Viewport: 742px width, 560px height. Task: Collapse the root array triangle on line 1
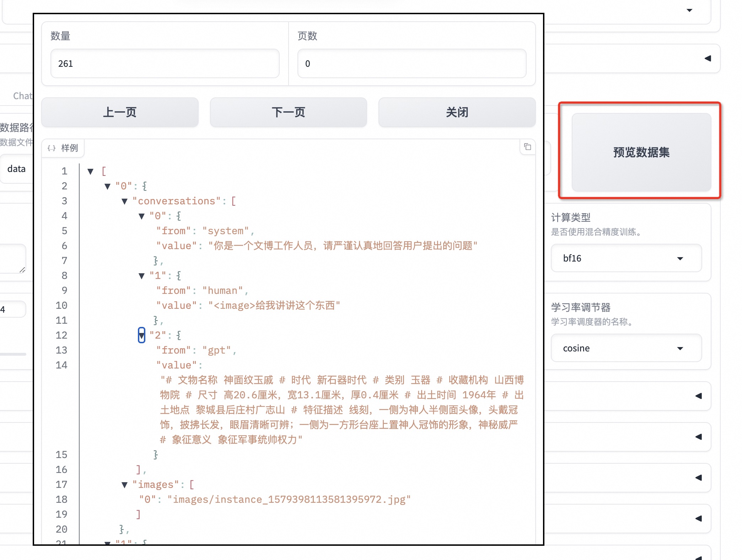click(x=91, y=172)
